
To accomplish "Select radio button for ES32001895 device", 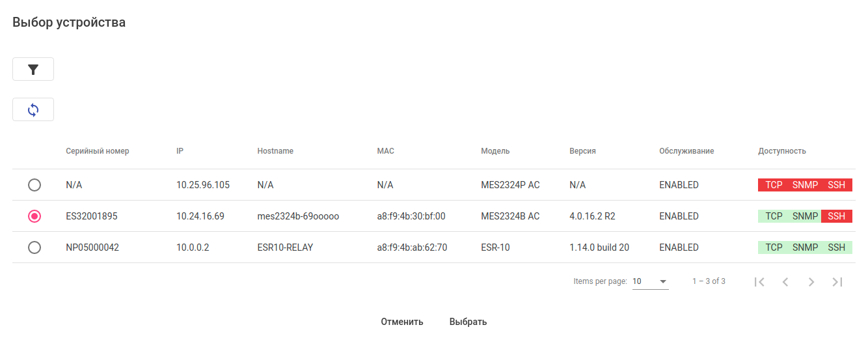I will click(34, 216).
